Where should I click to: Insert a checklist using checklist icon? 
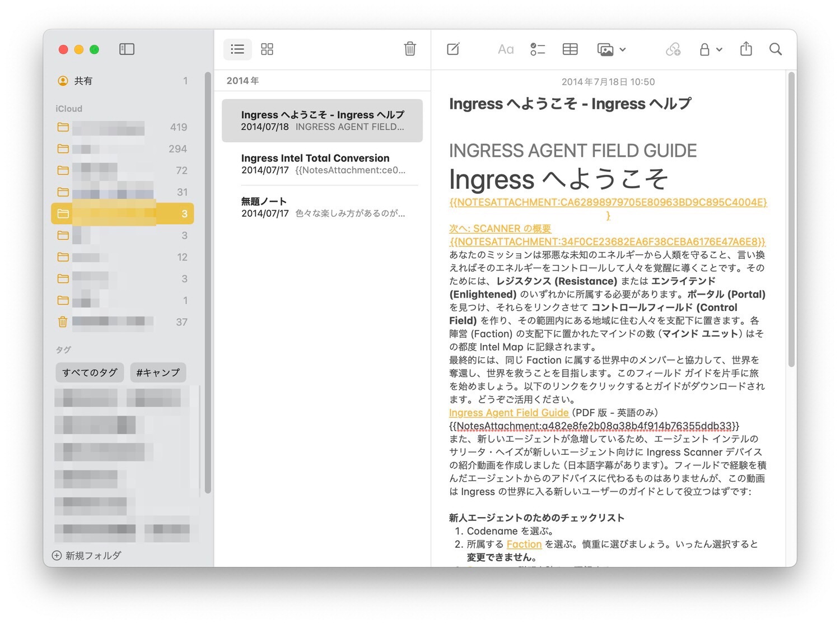point(538,49)
